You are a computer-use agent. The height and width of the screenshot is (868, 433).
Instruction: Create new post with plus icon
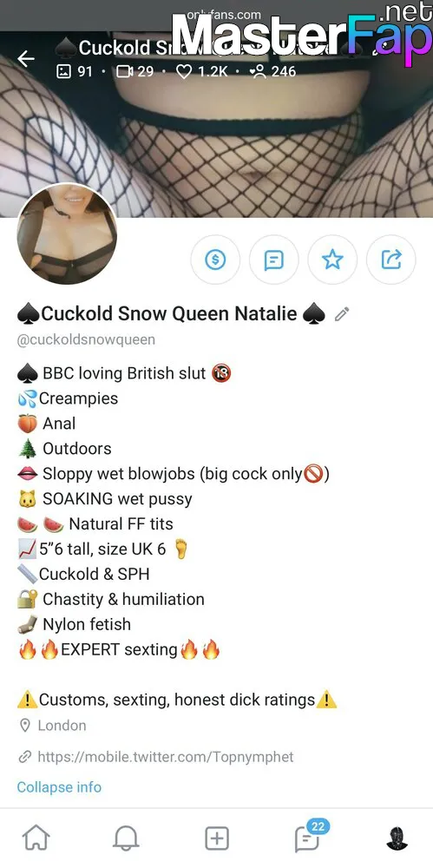pos(217,838)
